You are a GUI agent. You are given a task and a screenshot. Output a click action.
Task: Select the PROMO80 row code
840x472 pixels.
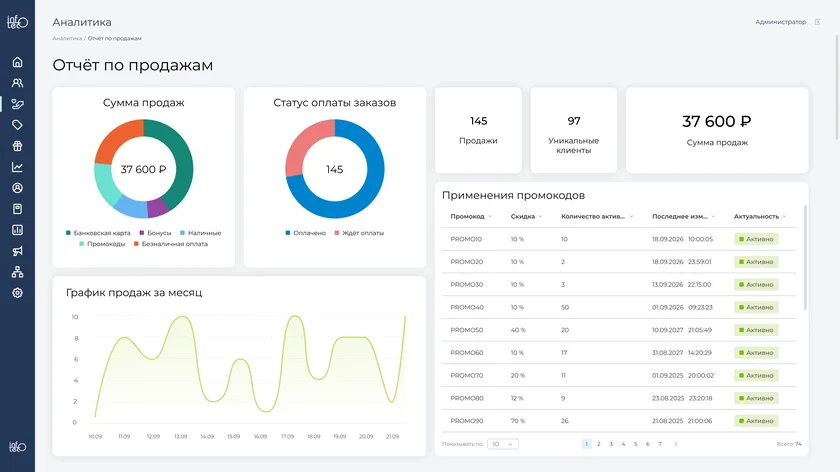(x=467, y=398)
